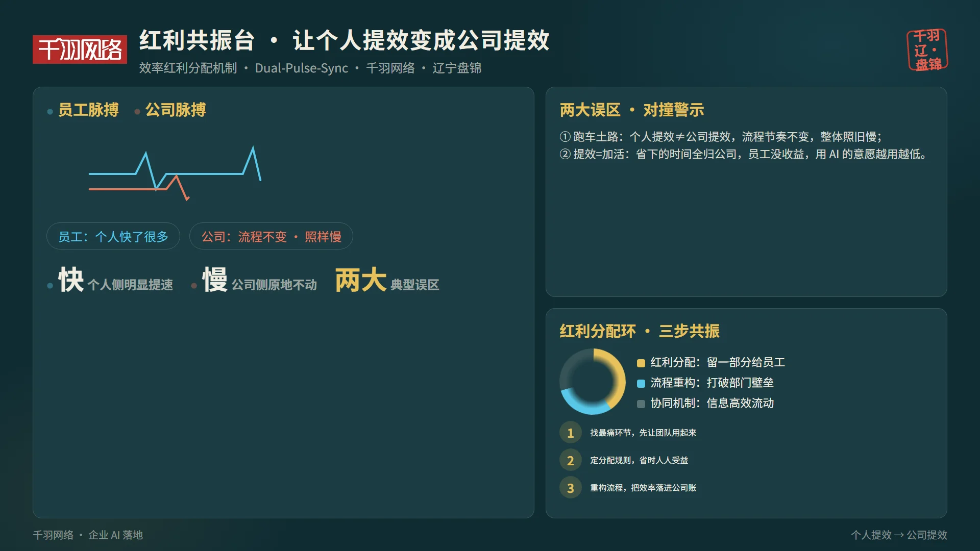
Task: Click the yellow 红利分配 legend square
Action: [641, 363]
